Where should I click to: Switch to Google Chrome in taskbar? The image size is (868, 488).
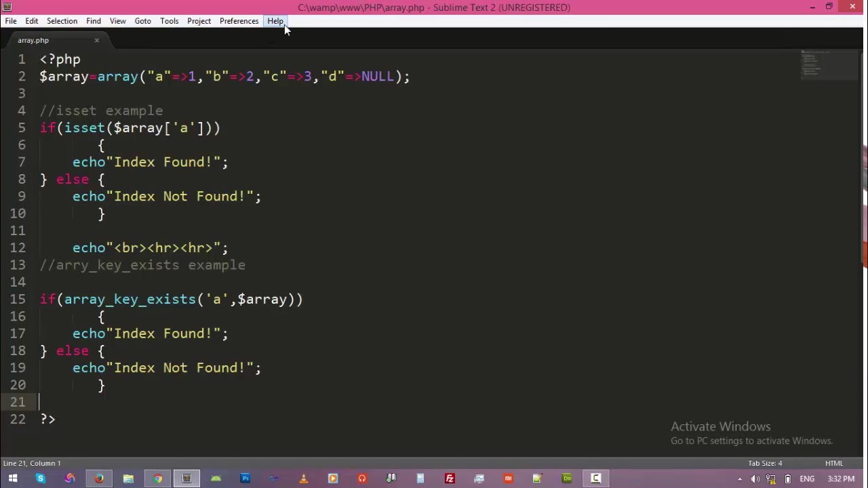coord(157,479)
